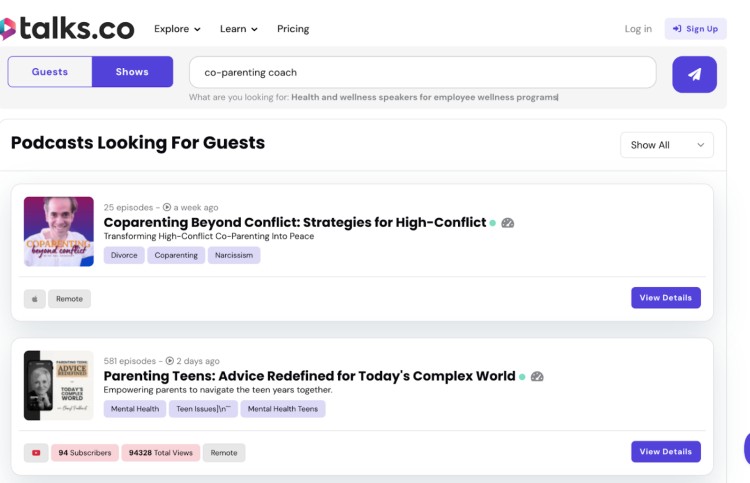
Task: Click the 94328 Total Views badge
Action: [161, 452]
